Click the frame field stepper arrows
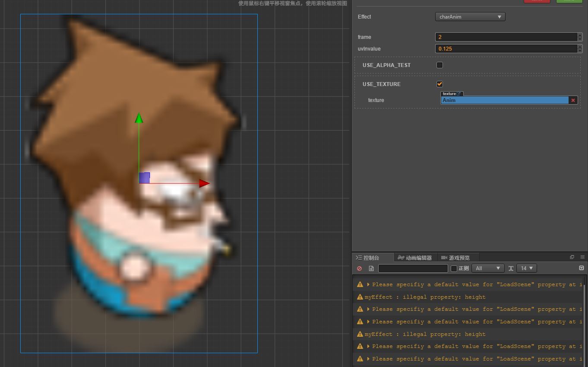 [x=580, y=37]
